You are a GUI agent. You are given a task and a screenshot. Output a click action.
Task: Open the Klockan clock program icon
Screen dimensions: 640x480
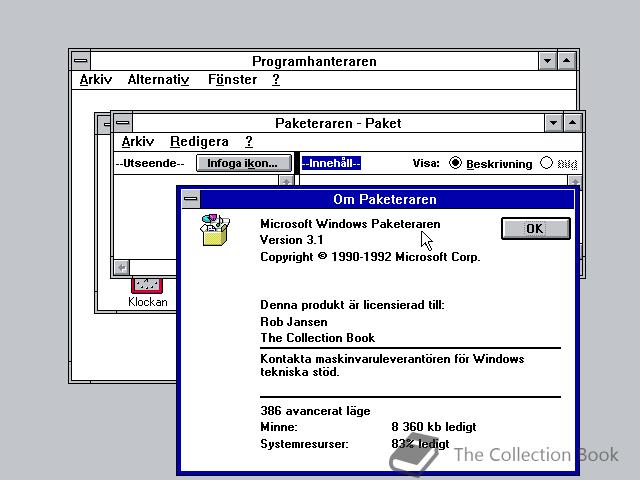pyautogui.click(x=147, y=292)
